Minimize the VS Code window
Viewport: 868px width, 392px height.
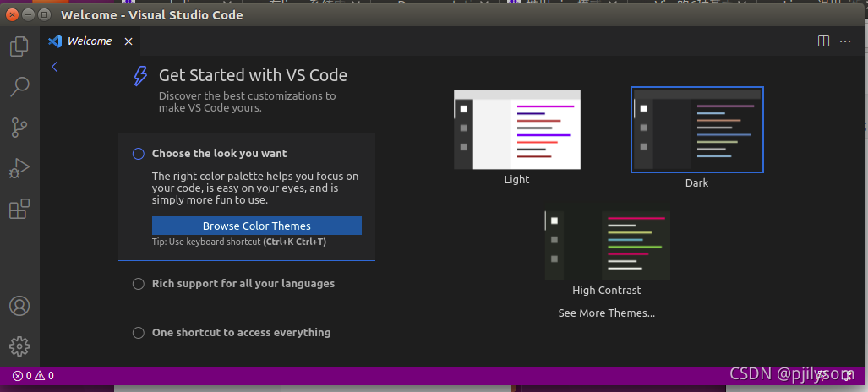28,14
